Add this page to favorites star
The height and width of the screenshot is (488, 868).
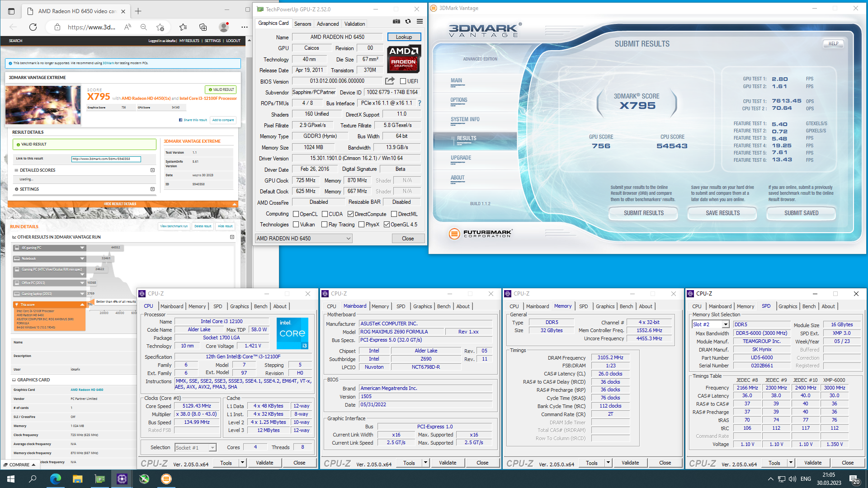pyautogui.click(x=160, y=27)
